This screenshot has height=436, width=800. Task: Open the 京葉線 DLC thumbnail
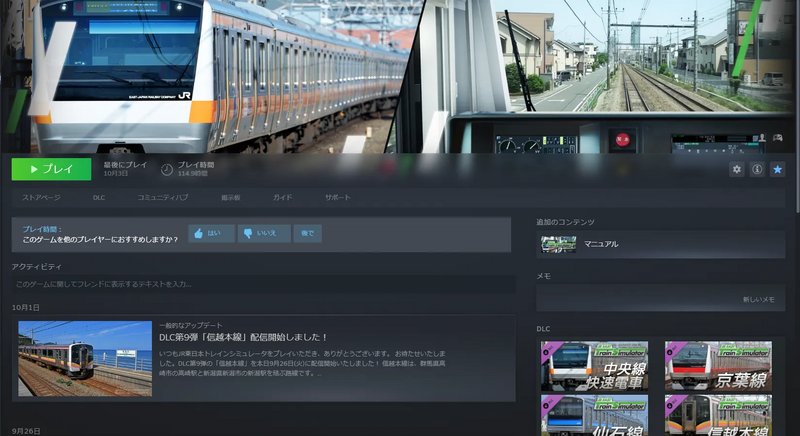[x=718, y=366]
